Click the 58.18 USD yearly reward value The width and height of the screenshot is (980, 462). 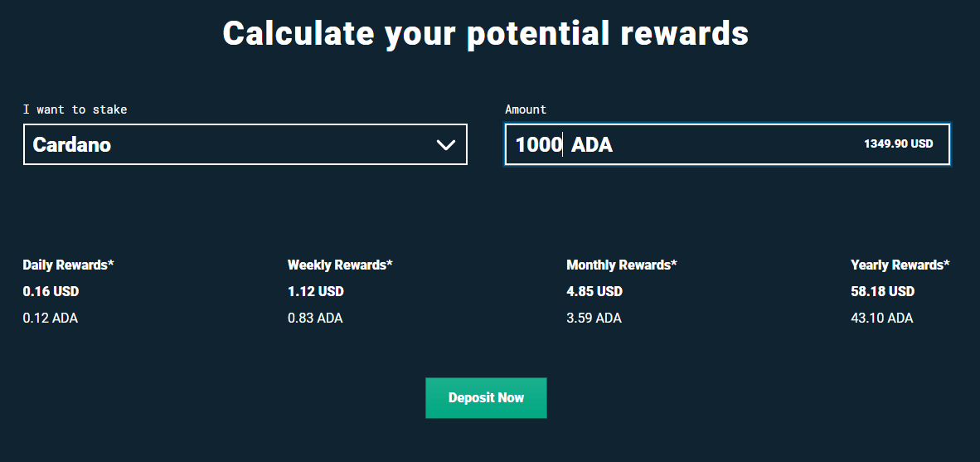click(882, 291)
